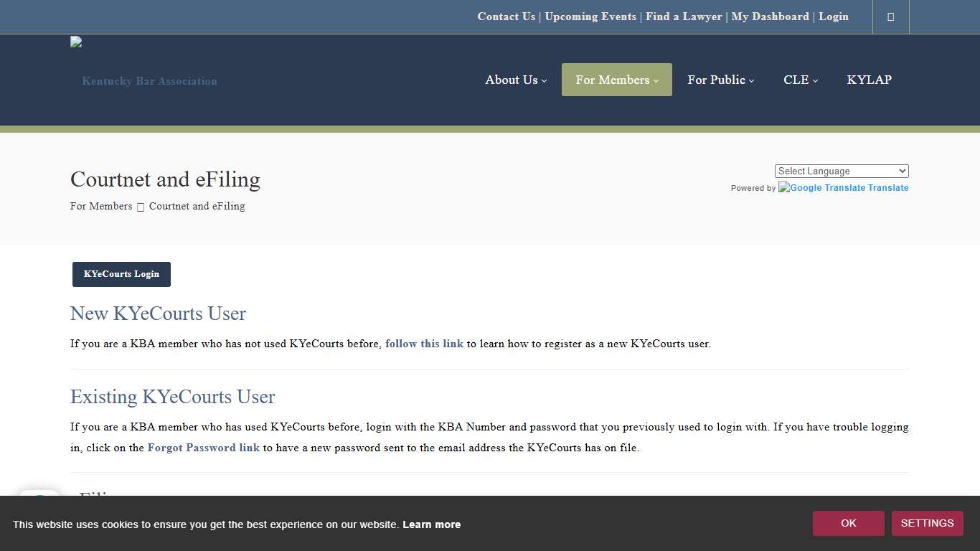This screenshot has width=980, height=551.
Task: Expand the For Public navigation dropdown
Action: click(x=717, y=80)
